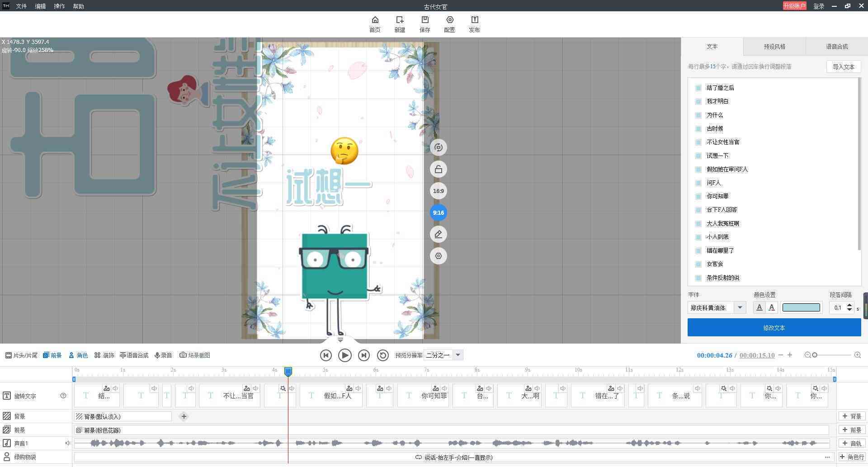Check the box for 为什么

click(698, 115)
